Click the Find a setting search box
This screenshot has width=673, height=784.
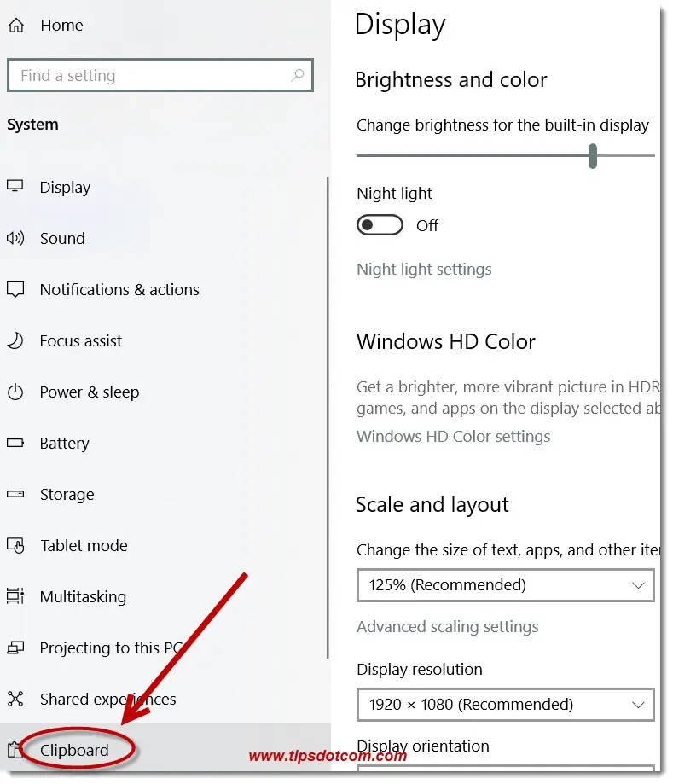pyautogui.click(x=160, y=75)
